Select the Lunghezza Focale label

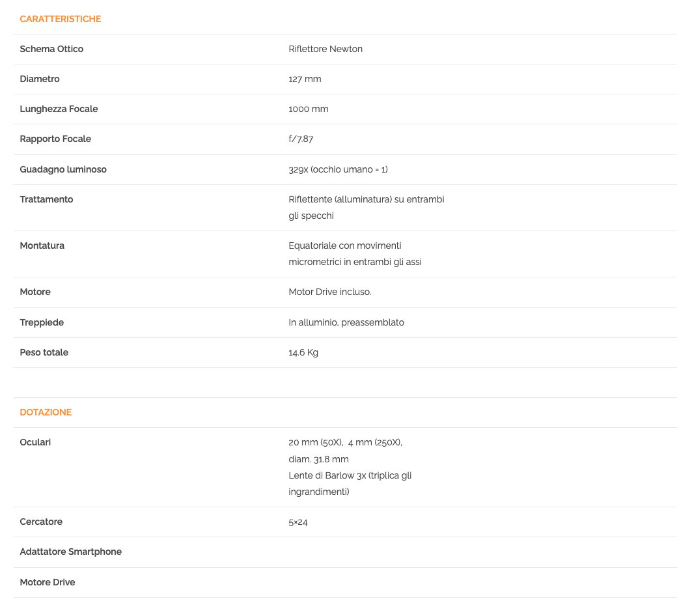click(x=59, y=109)
